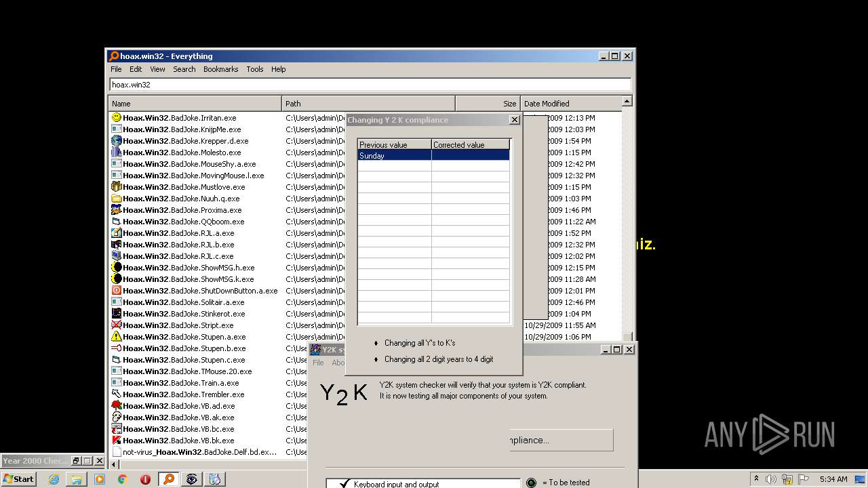The width and height of the screenshot is (868, 488).
Task: Maximize the Y2K system checker window
Action: (616, 350)
